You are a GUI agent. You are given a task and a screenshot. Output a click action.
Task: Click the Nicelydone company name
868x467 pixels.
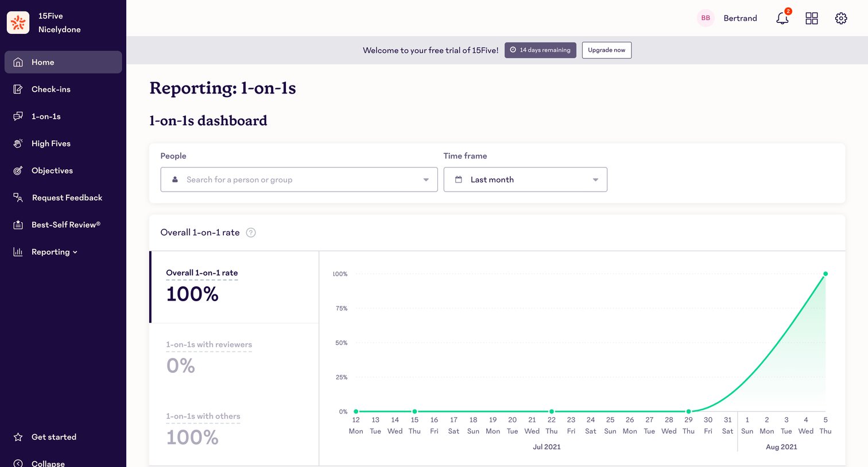tap(60, 29)
